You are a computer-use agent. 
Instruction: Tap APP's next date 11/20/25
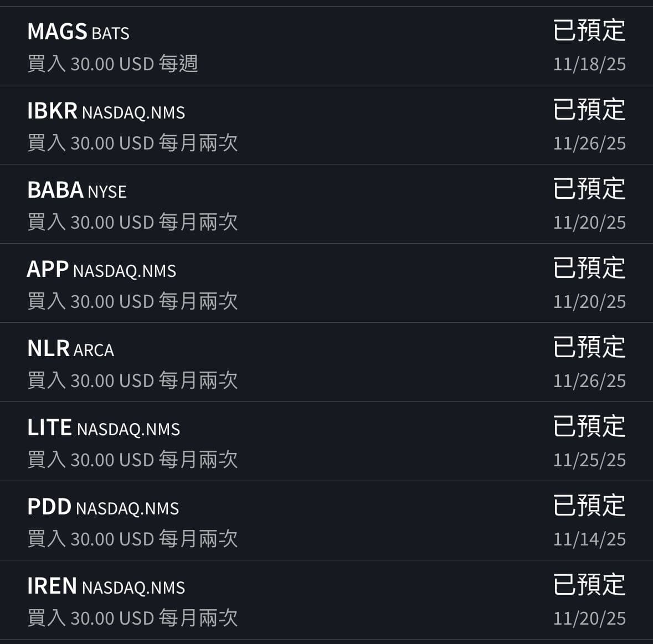pos(589,302)
